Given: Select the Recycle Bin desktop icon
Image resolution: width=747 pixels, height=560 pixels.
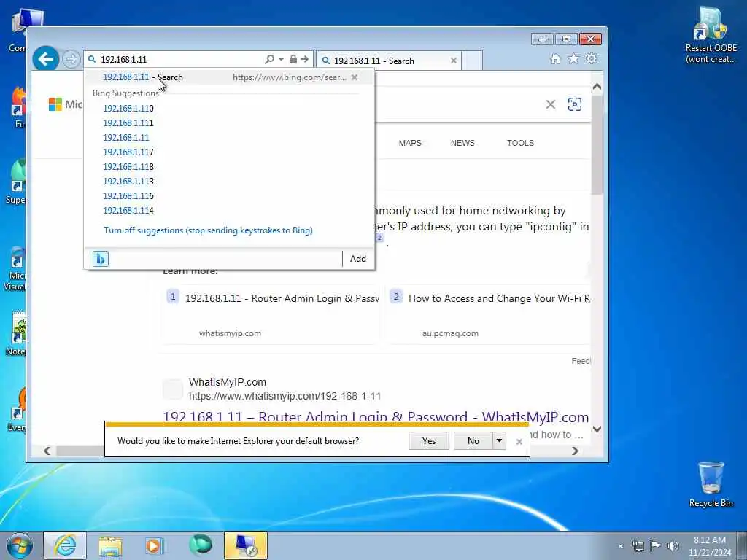Looking at the screenshot, I should tap(711, 484).
